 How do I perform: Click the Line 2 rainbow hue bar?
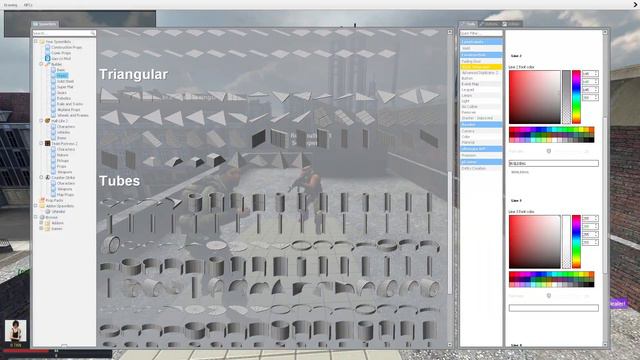pos(576,97)
